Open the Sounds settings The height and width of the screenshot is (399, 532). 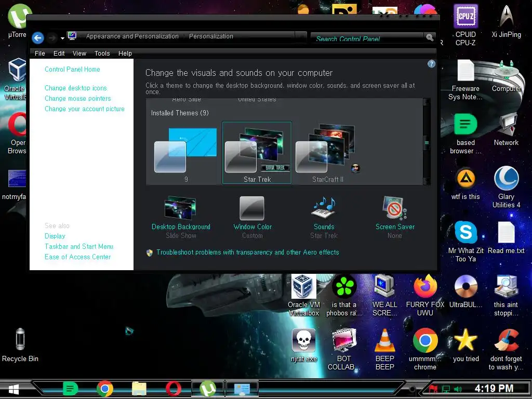pos(324,217)
